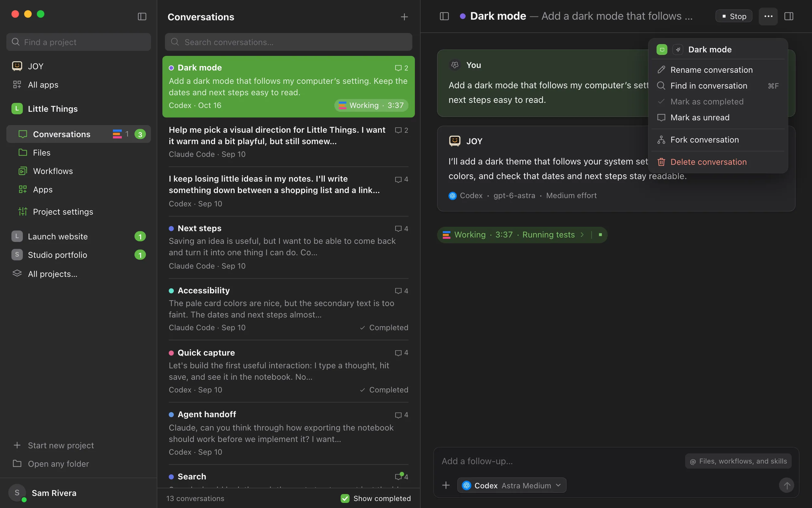Expand the Running tests status chevron
The height and width of the screenshot is (508, 812).
(x=582, y=235)
